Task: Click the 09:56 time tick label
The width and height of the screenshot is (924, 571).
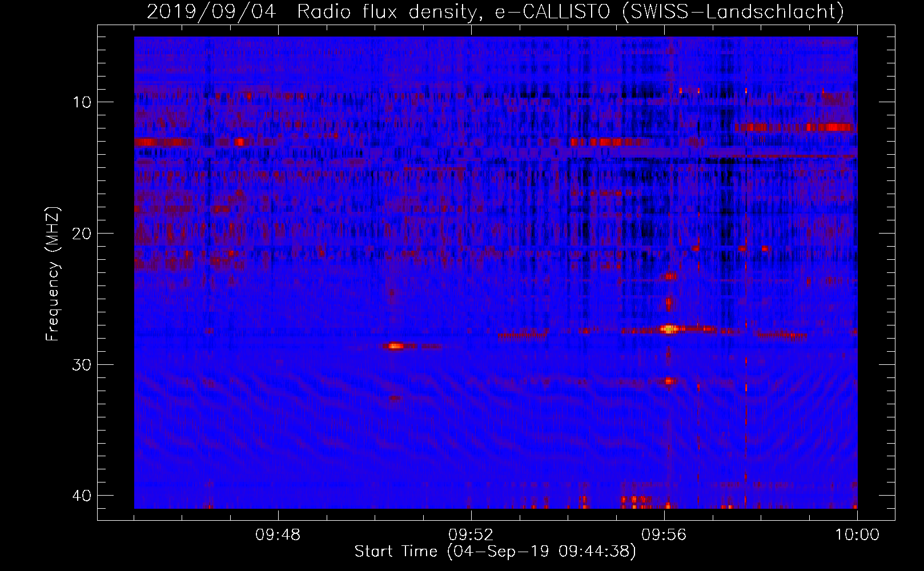Action: pyautogui.click(x=664, y=535)
